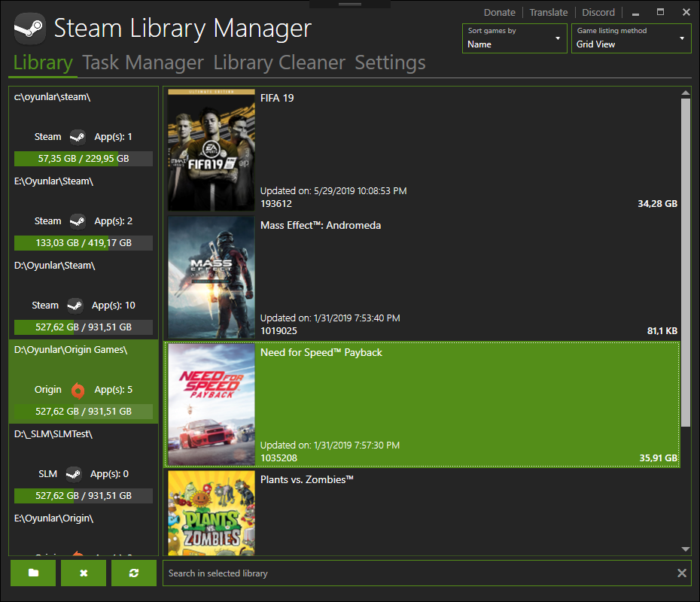Screen dimensions: 700x602
Task: Click the E:\Oyunlar\Origin\ library path
Action: click(53, 518)
